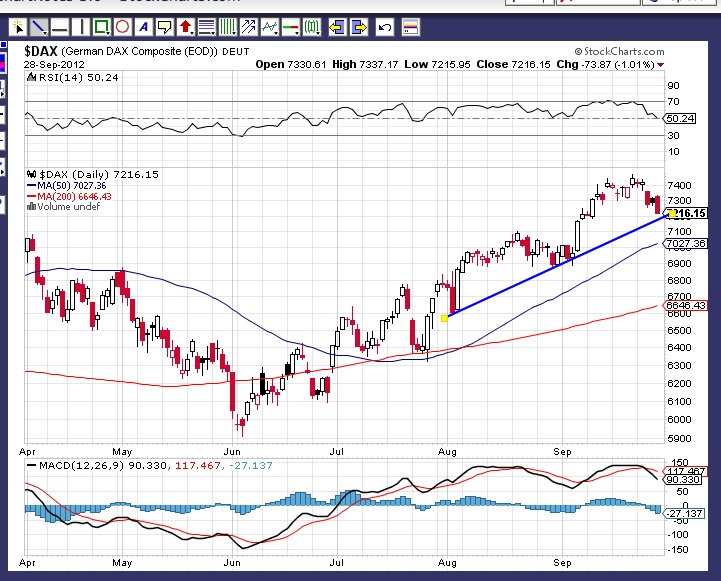Click the Chg -73.87 (-1.01%) value
Viewport: 721px width, 581px height.
coord(610,64)
